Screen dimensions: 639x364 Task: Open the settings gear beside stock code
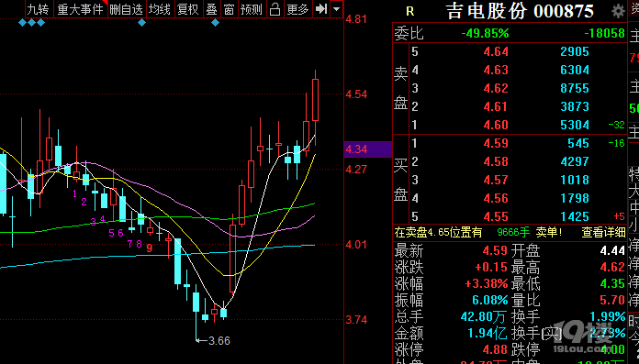pos(618,11)
